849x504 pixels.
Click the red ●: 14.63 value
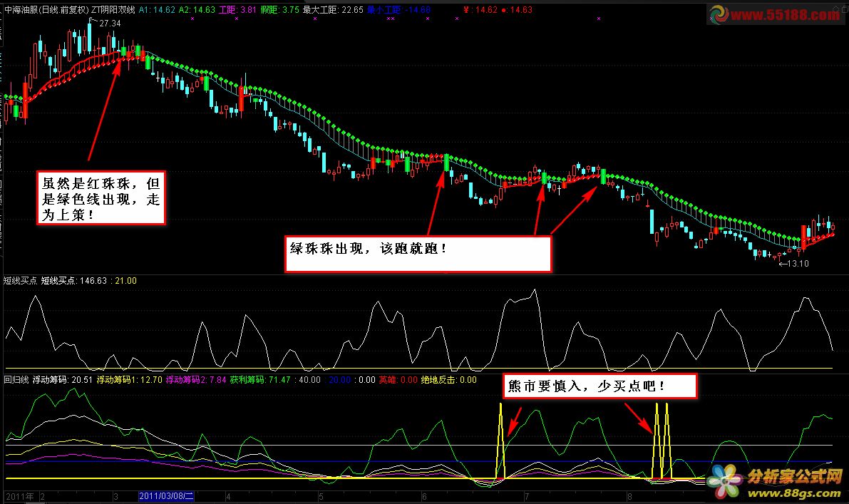click(x=517, y=10)
